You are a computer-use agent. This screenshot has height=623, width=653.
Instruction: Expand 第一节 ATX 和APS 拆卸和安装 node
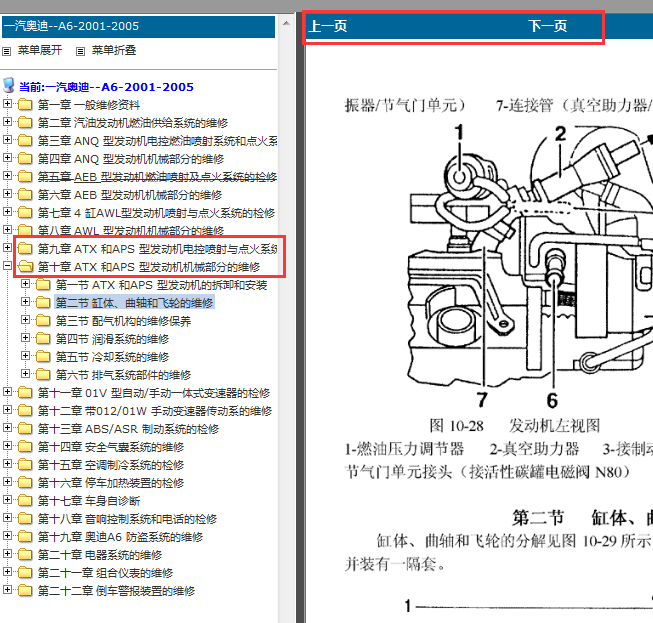25,284
